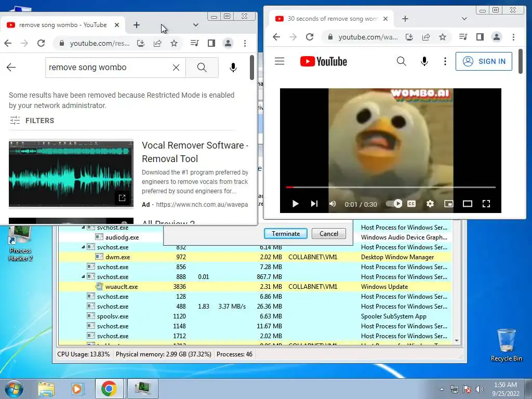Click the Terminate button
The image size is (532, 399).
[286, 233]
